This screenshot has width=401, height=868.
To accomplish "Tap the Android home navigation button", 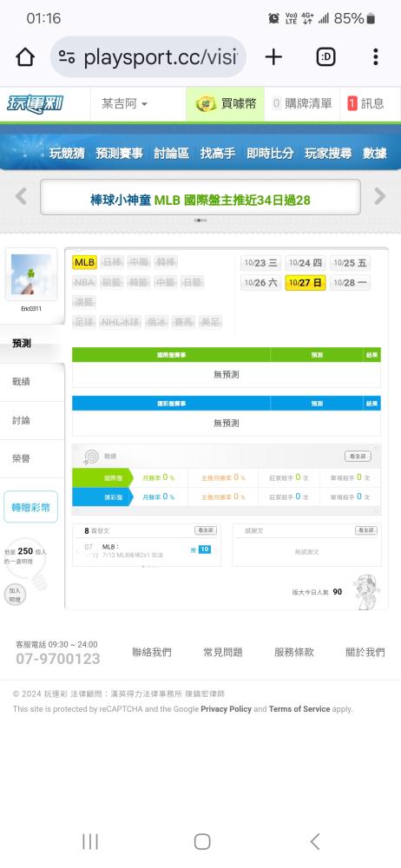I will pos(202,841).
